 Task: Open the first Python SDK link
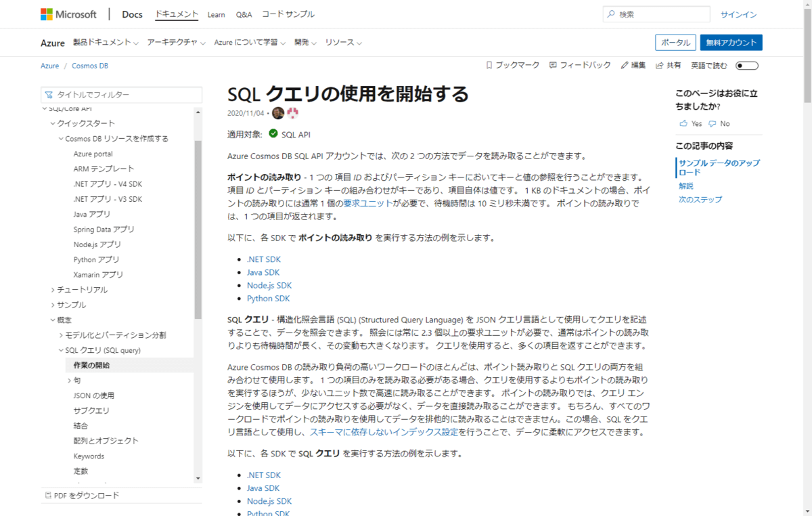[x=269, y=299]
